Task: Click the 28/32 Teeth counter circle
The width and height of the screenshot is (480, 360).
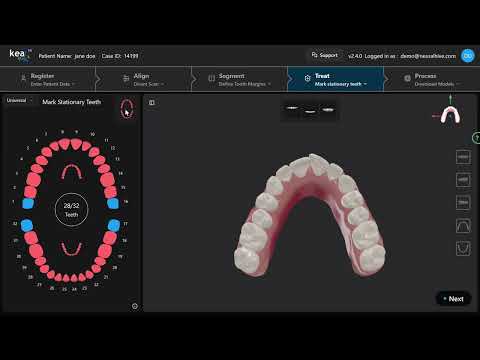Action: [x=71, y=210]
